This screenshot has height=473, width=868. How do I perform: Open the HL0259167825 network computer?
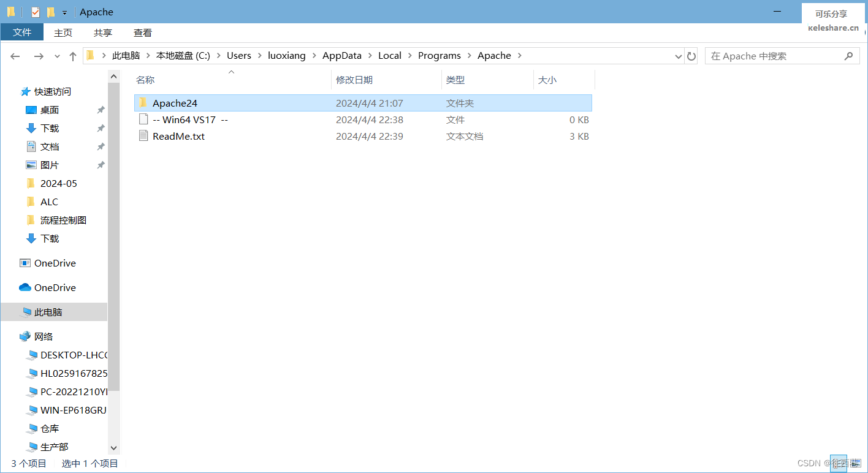74,373
